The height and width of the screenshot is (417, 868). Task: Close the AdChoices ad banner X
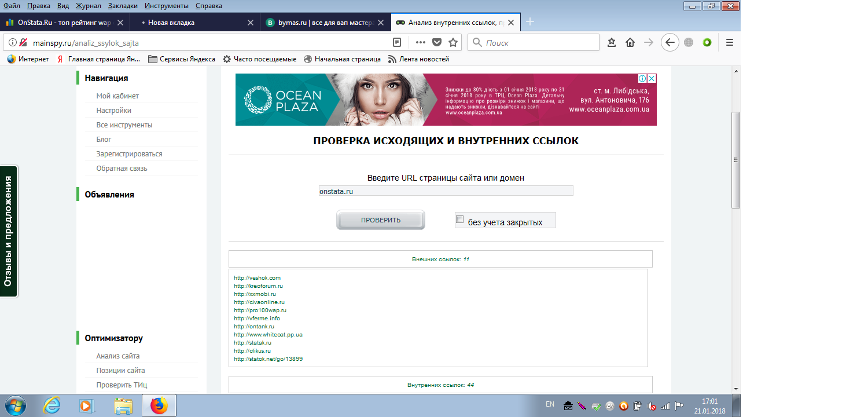tap(652, 78)
